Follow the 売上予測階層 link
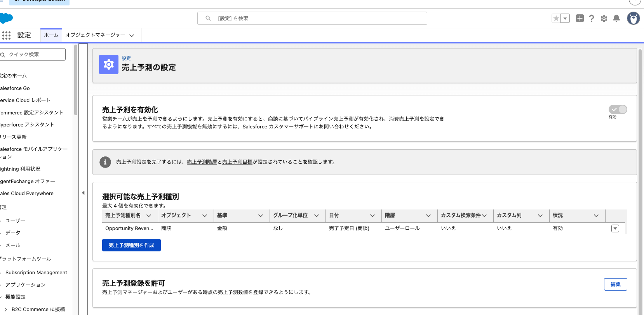The height and width of the screenshot is (315, 644). click(x=202, y=162)
